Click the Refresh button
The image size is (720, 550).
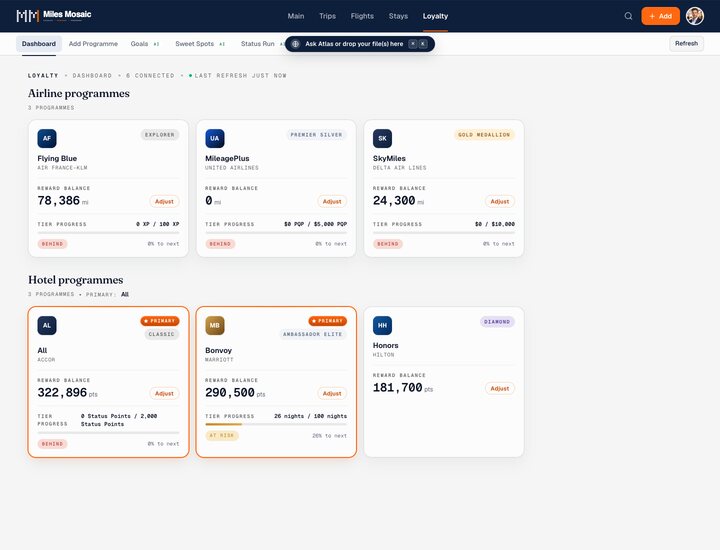686,44
